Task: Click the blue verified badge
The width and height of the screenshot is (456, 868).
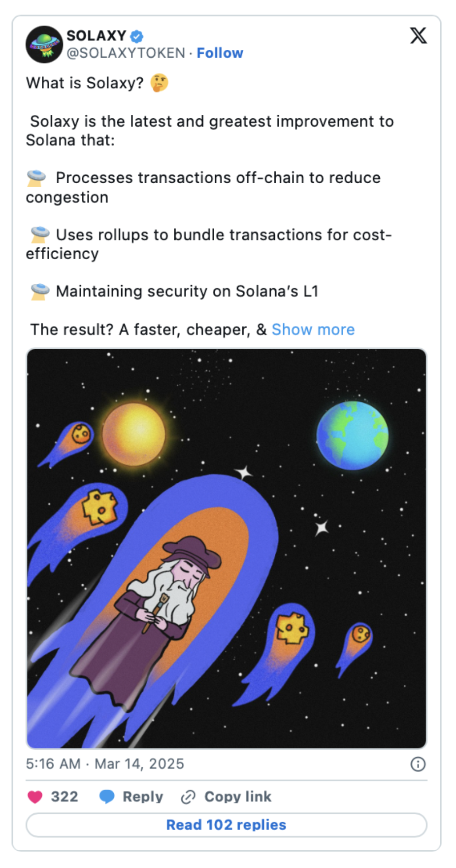Action: (137, 36)
